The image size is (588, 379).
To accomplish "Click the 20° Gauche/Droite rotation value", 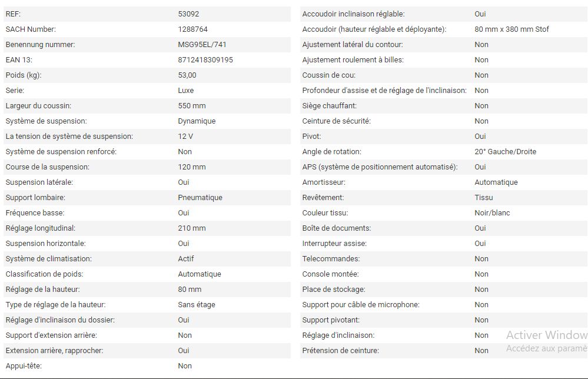I will pyautogui.click(x=505, y=152).
